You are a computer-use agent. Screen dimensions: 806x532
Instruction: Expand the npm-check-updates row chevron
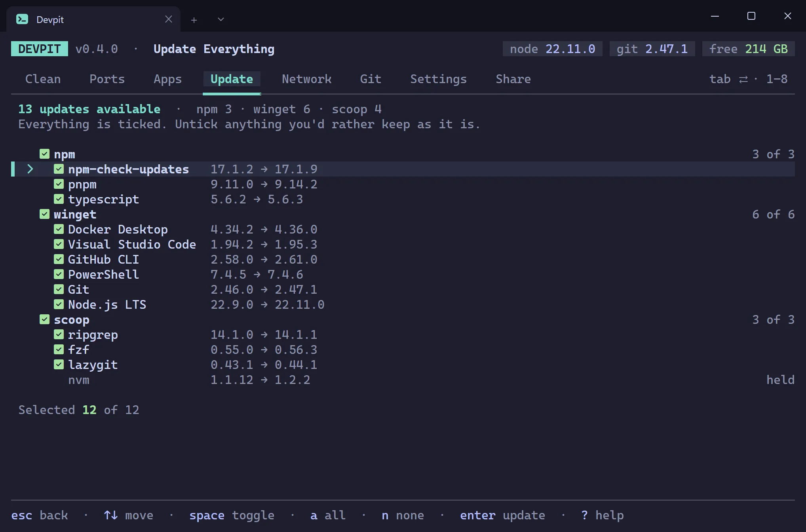click(x=30, y=169)
